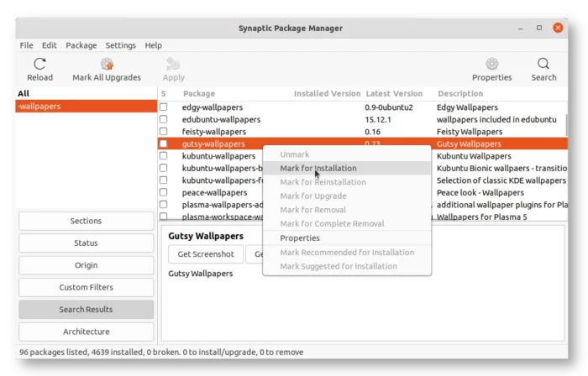
Task: Select the peace-wallpapers package name
Action: tap(214, 192)
